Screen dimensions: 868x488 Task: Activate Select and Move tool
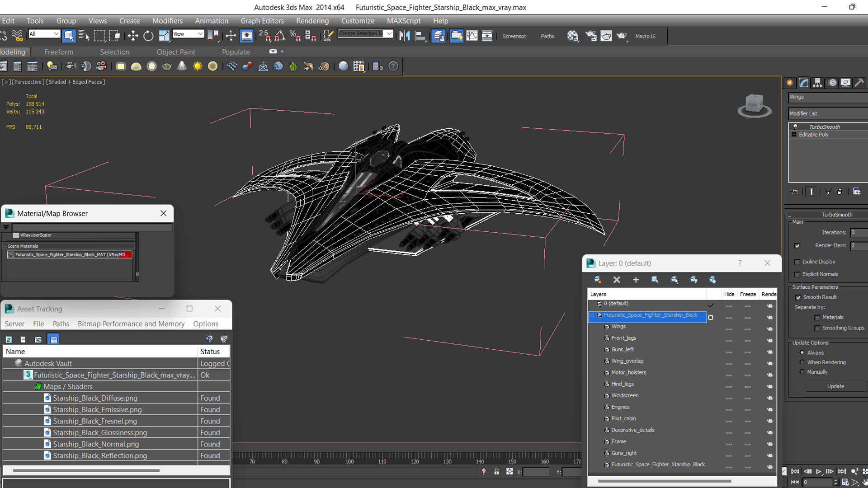click(133, 36)
